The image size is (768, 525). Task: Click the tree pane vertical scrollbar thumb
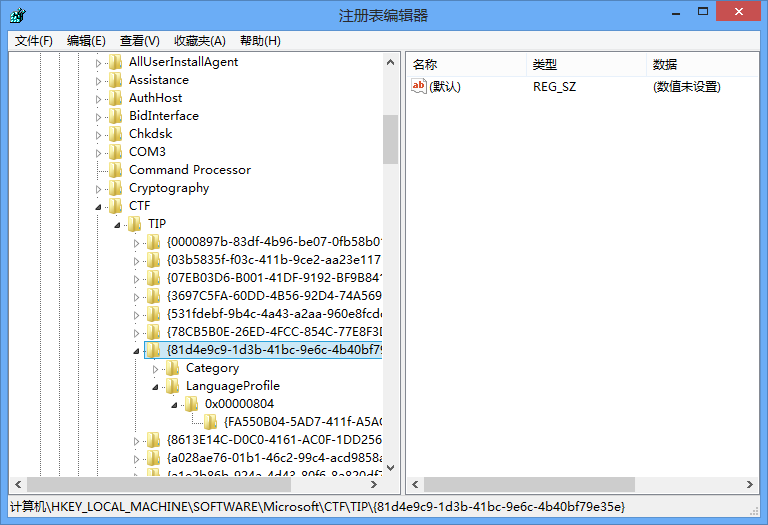tap(390, 140)
